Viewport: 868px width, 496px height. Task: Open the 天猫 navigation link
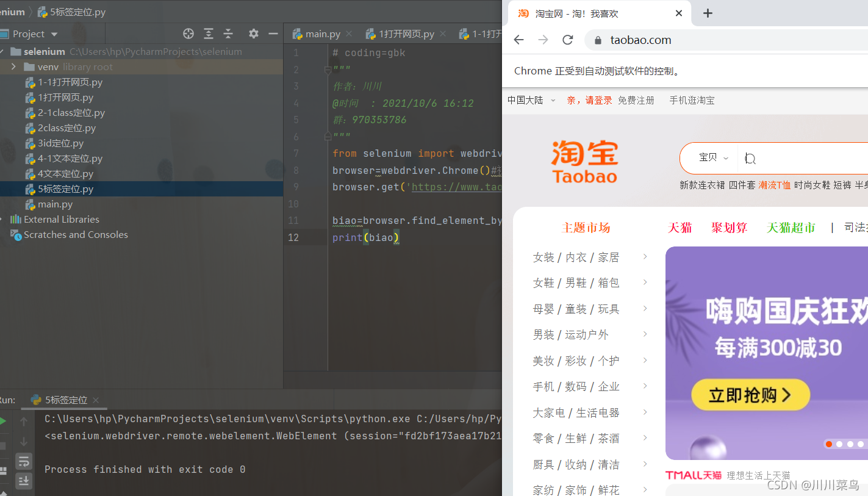680,228
